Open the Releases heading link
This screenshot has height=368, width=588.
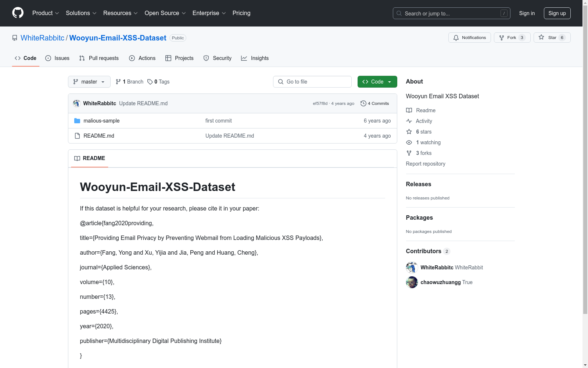tap(419, 184)
